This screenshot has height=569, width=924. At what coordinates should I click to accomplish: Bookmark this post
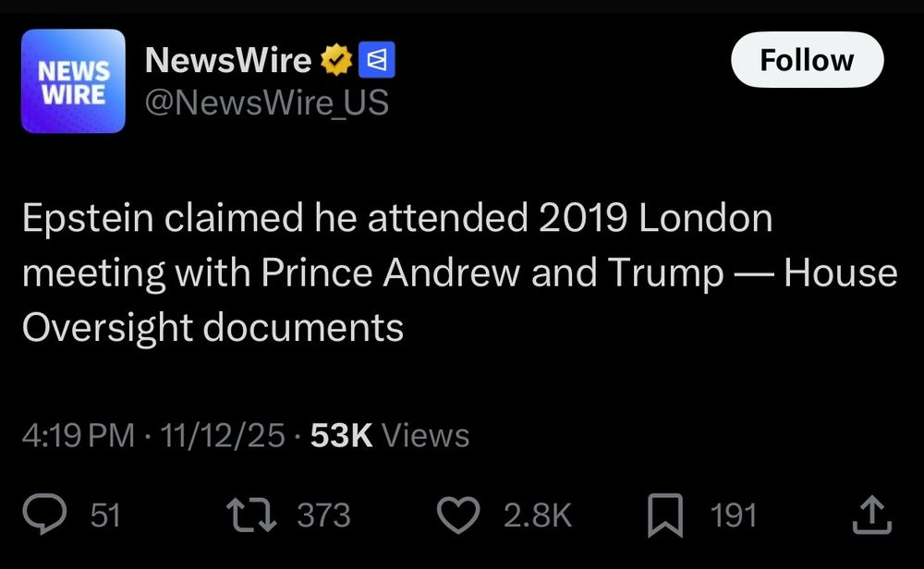pos(663,515)
